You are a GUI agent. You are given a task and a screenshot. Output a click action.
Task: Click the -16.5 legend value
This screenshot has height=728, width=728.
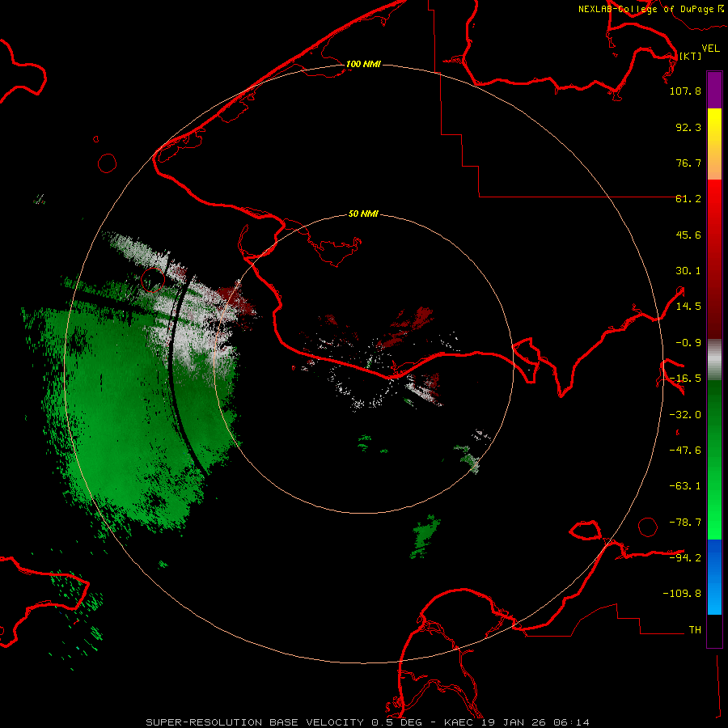point(685,379)
